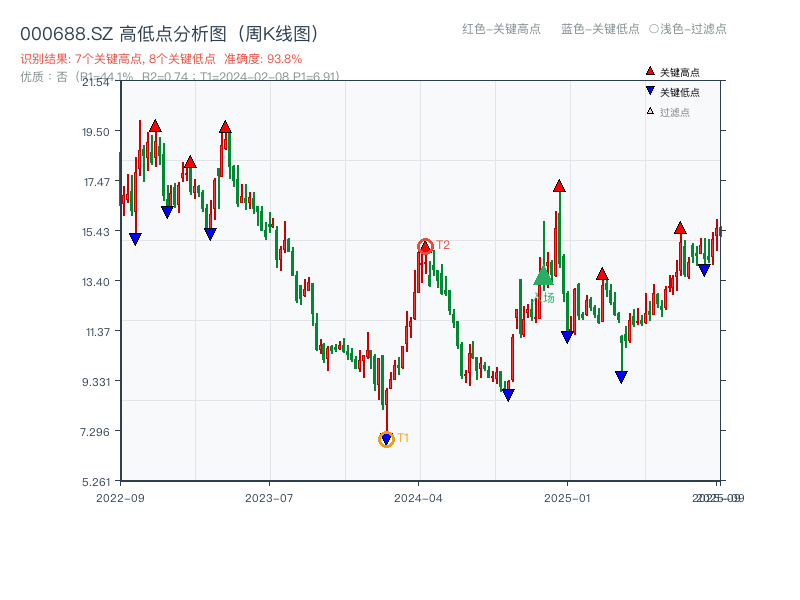Image resolution: width=800 pixels, height=600 pixels.
Task: Click the green 进场 entry arrow marker
Action: coord(541,279)
